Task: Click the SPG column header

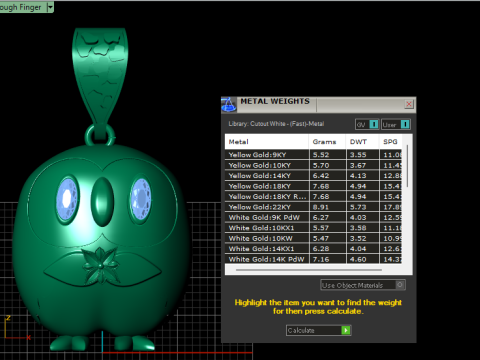Action: pyautogui.click(x=390, y=142)
